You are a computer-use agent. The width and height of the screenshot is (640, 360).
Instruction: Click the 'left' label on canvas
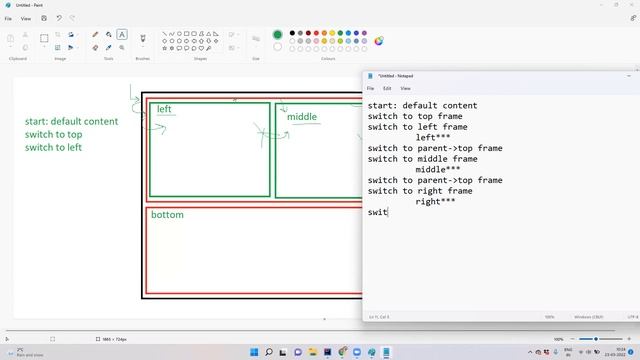pyautogui.click(x=164, y=109)
